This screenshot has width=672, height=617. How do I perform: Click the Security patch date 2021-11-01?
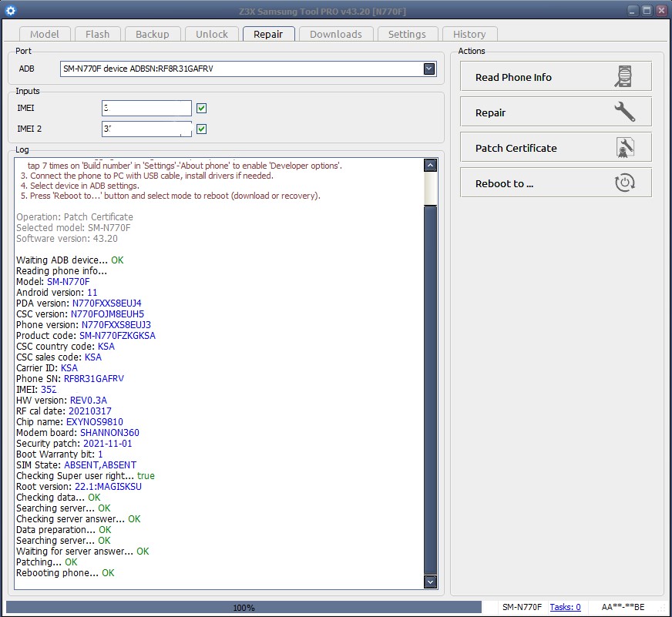[x=108, y=444]
